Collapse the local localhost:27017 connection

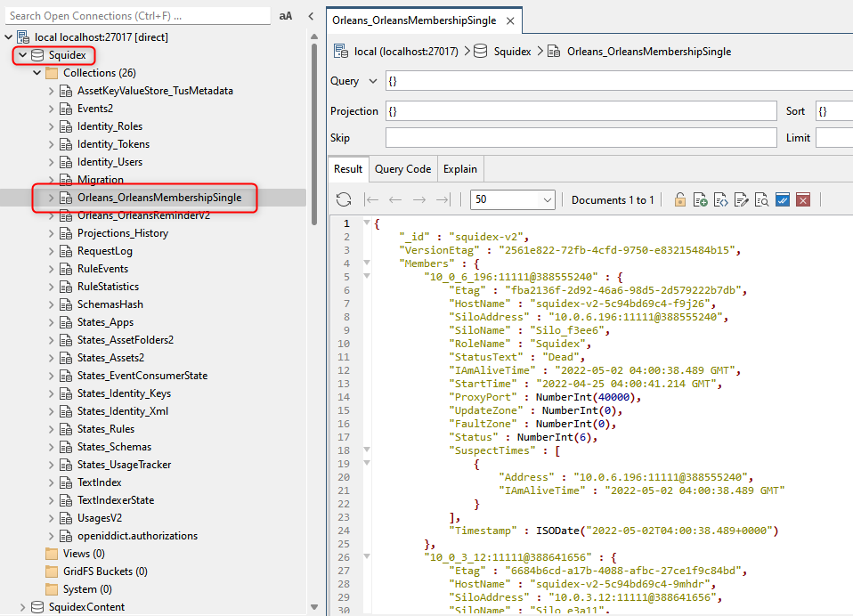8,37
